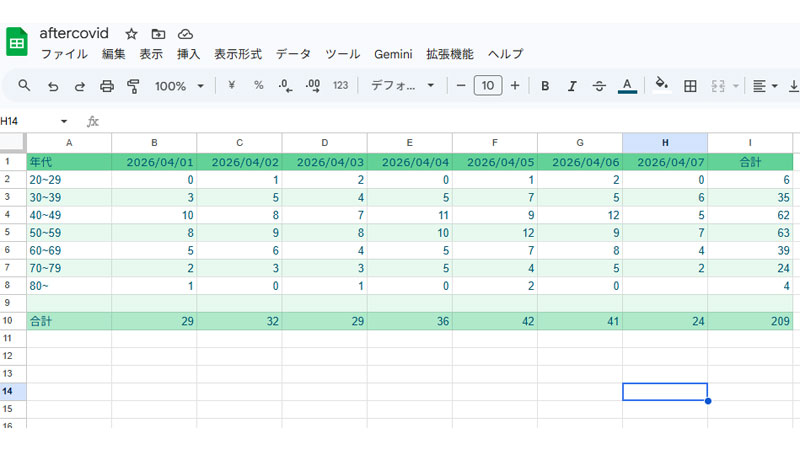Check cloud save status icon
The image size is (800, 450).
click(185, 34)
